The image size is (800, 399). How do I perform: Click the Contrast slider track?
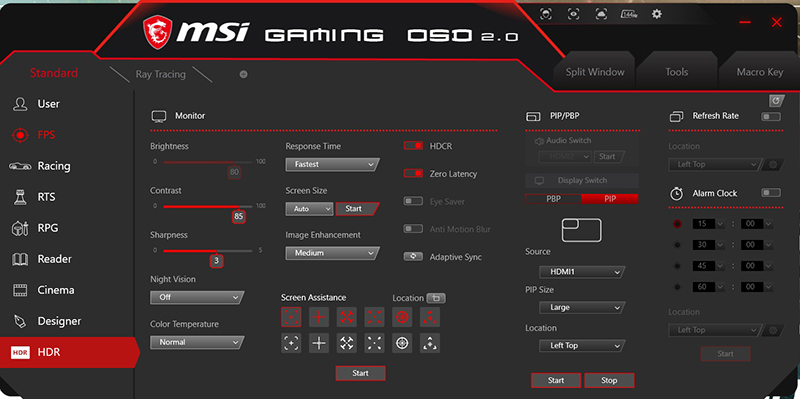[x=208, y=206]
